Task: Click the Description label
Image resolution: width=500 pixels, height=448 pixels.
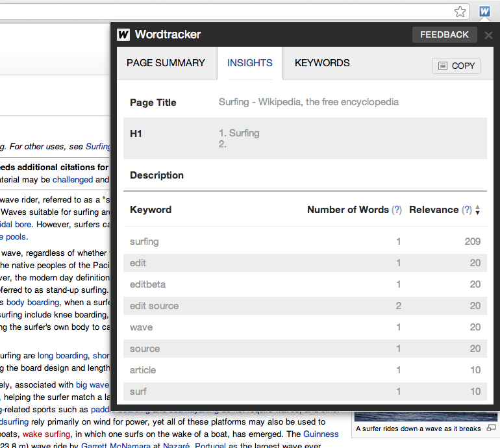Action: click(156, 175)
